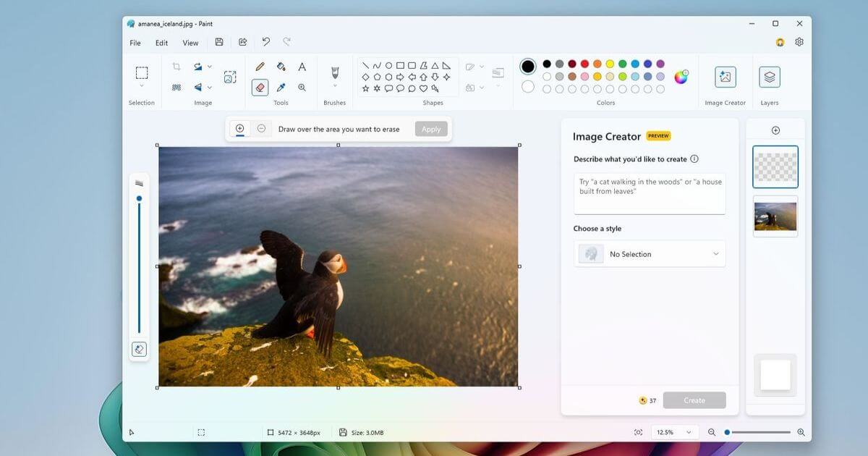Screen dimensions: 868x456
Task: Click the image description text field
Action: pos(650,193)
